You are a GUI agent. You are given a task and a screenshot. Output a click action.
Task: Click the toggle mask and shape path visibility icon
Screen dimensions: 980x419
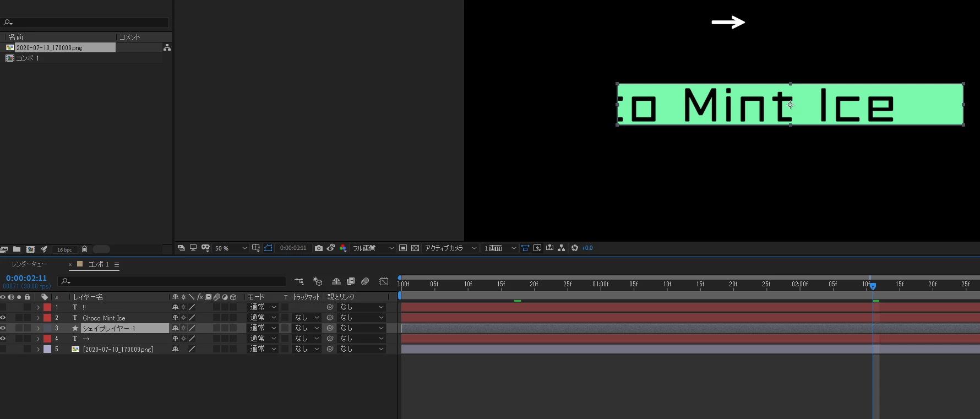click(268, 248)
